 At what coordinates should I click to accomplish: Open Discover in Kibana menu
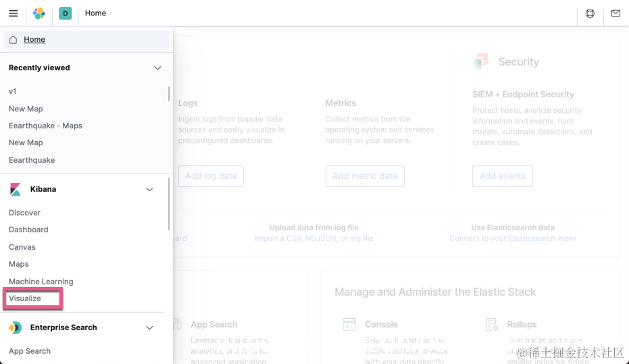[x=24, y=213]
